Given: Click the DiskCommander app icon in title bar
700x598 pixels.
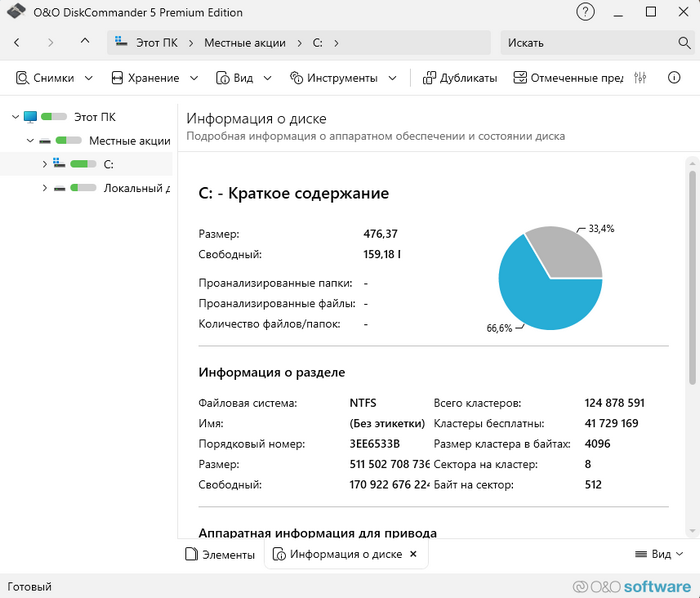Looking at the screenshot, I should (x=16, y=11).
